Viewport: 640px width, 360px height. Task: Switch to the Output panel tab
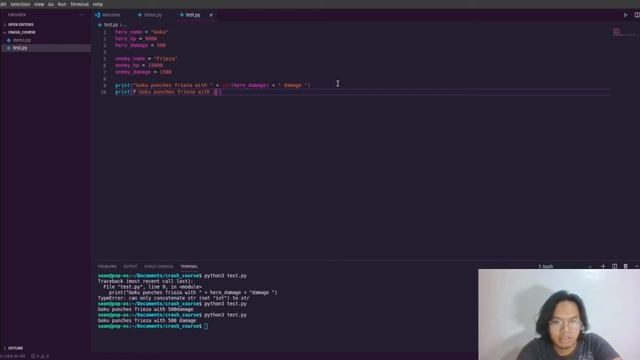[x=130, y=267]
